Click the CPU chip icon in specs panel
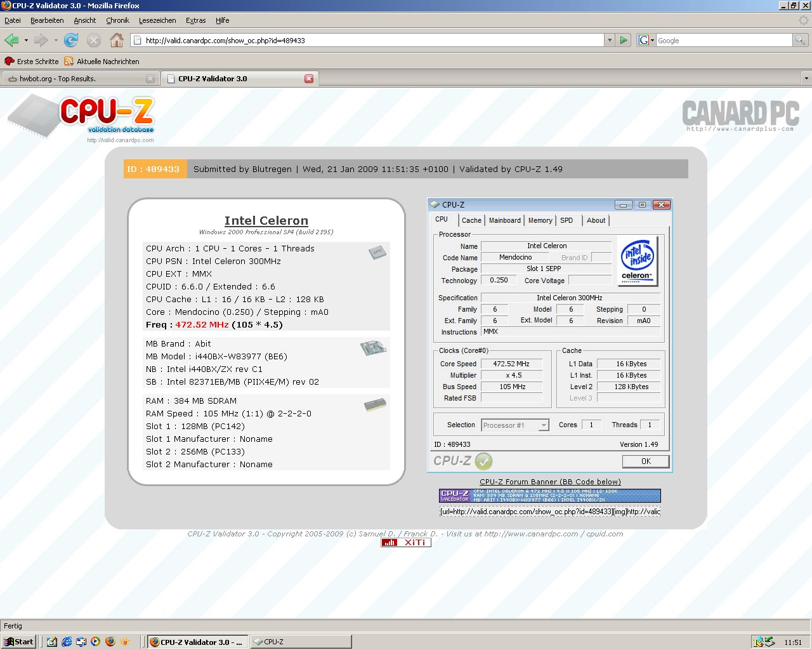The image size is (812, 650). tap(377, 252)
